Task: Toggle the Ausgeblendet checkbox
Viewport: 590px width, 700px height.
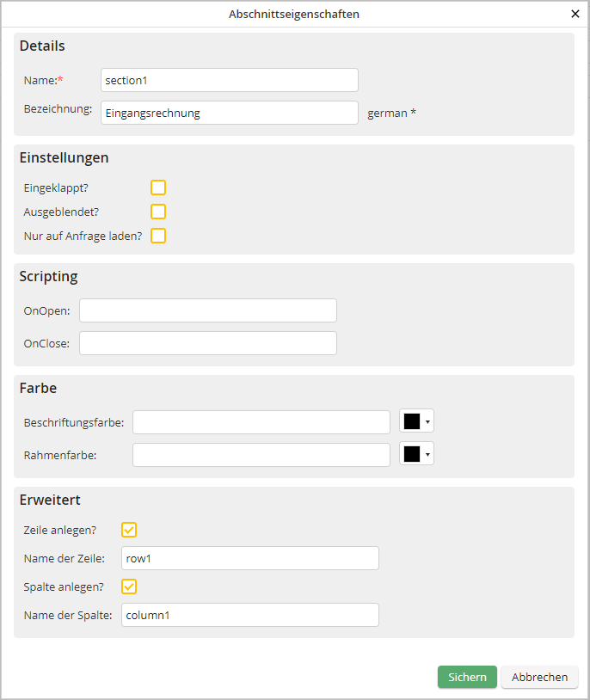Action: pyautogui.click(x=158, y=212)
